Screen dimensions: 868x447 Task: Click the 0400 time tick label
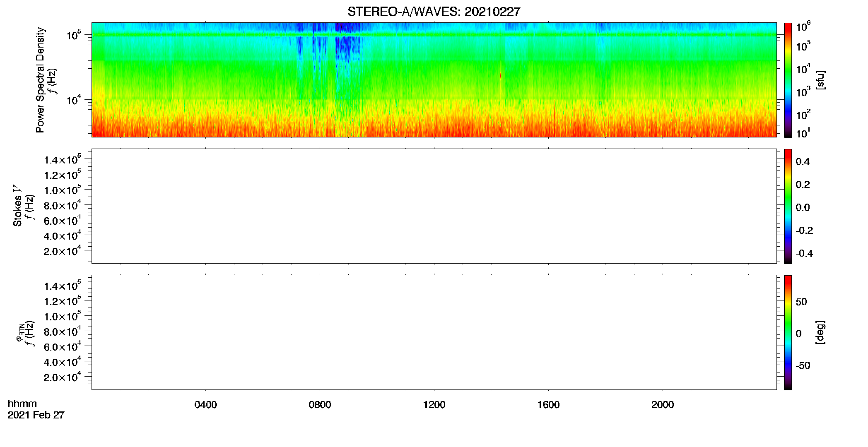pos(206,405)
